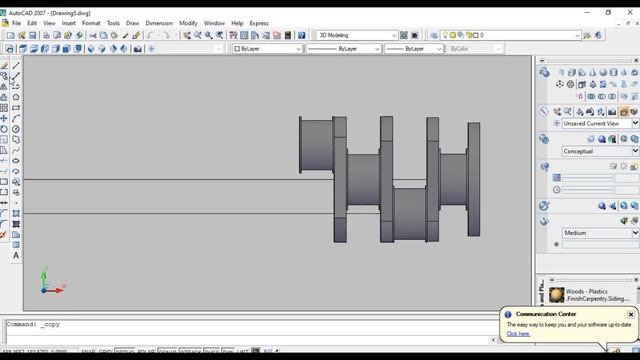Create a Cone from the dashboard
Viewport: 640px width, 360px height.
point(592,73)
